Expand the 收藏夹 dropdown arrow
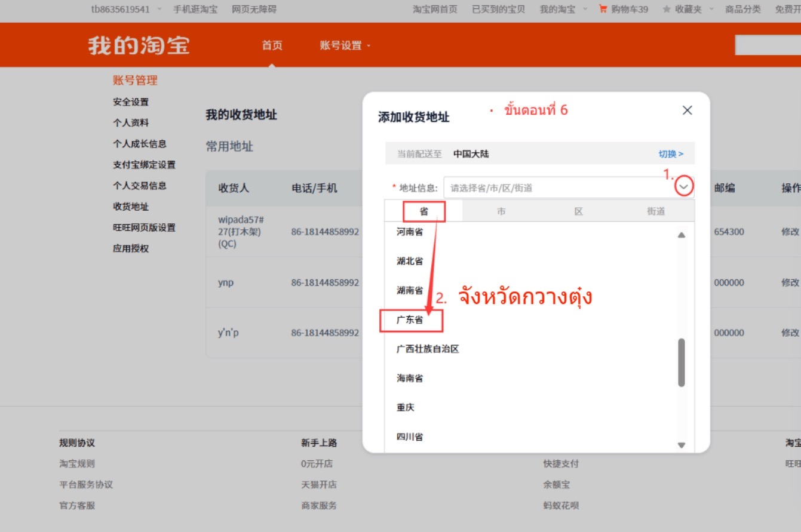801x532 pixels. [711, 9]
